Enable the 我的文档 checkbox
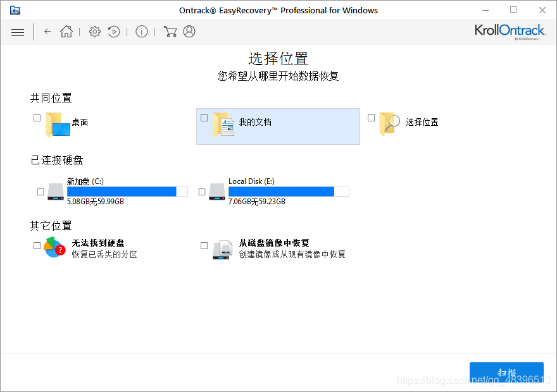This screenshot has width=557, height=392. click(x=204, y=118)
